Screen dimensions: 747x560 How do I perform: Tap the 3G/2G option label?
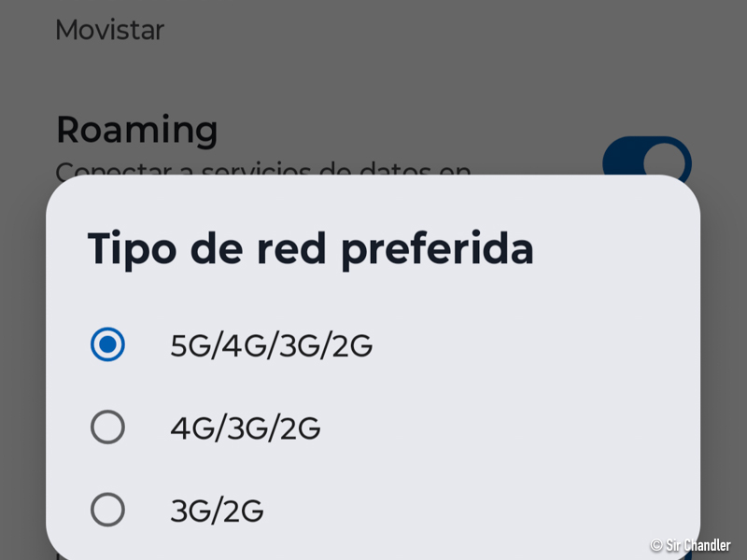[x=217, y=511]
